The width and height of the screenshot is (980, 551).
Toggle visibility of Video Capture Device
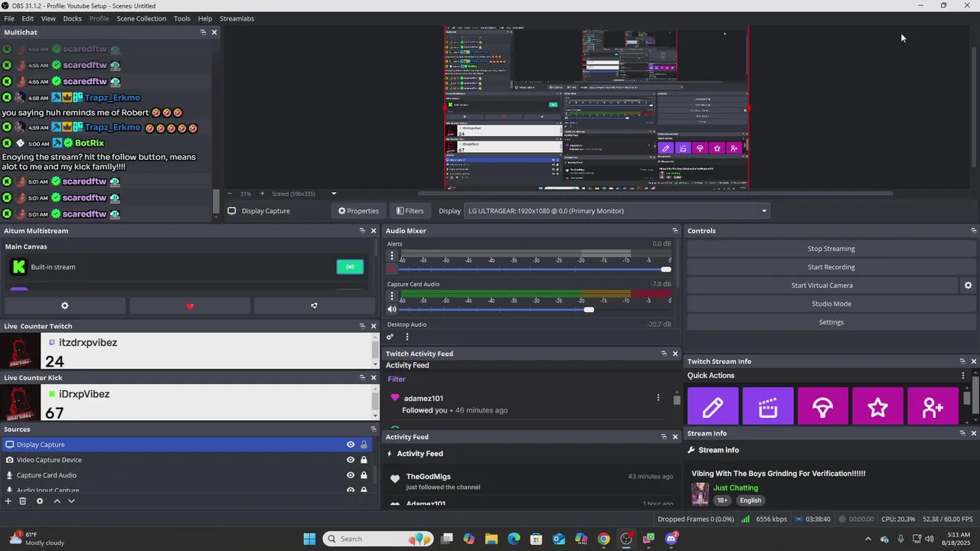pyautogui.click(x=351, y=460)
